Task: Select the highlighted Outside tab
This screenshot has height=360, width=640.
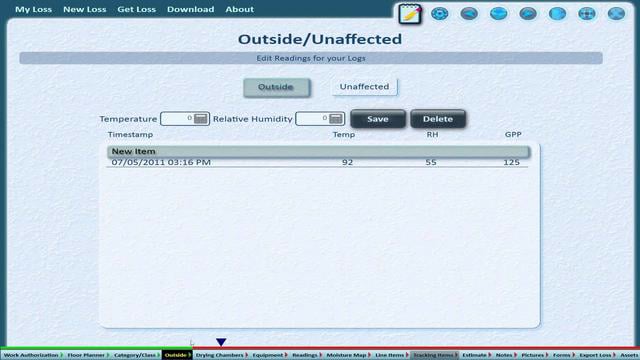Action: 177,355
